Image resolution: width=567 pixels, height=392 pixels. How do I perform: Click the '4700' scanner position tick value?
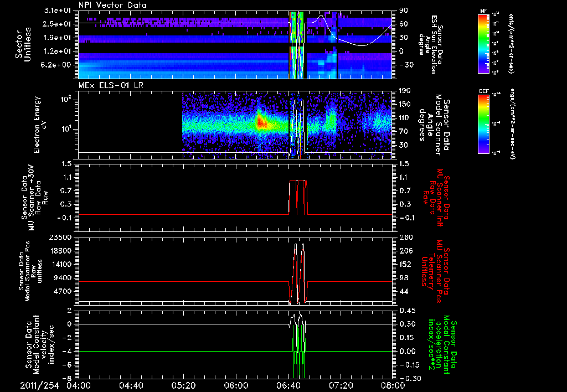pyautogui.click(x=62, y=291)
